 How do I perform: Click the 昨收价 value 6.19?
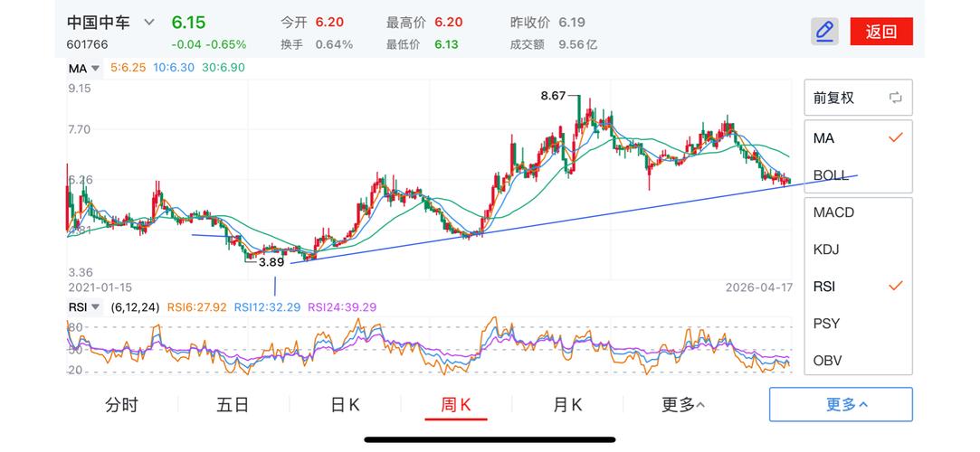(x=572, y=23)
